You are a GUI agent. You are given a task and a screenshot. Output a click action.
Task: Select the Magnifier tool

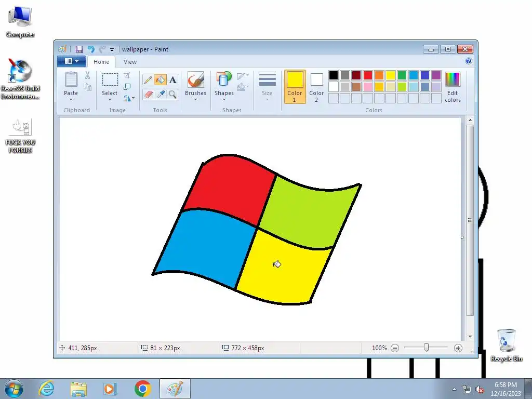[x=172, y=94]
